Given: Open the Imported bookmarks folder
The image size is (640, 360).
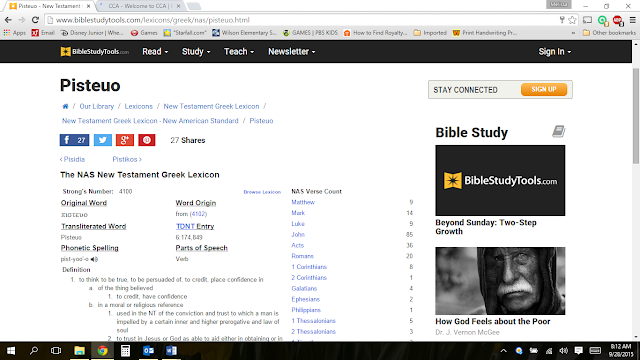Looking at the screenshot, I should 430,33.
